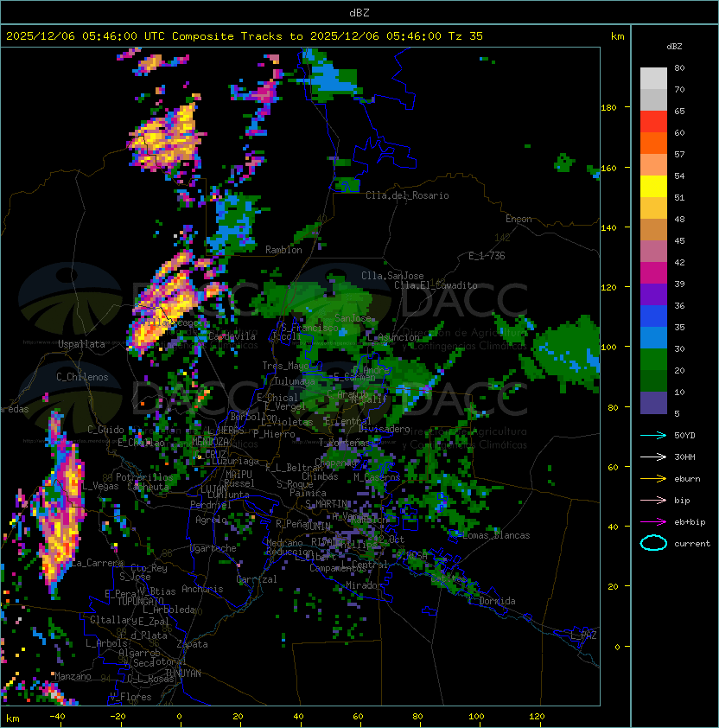
Task: Click the Manzano place label
Action: [73, 676]
